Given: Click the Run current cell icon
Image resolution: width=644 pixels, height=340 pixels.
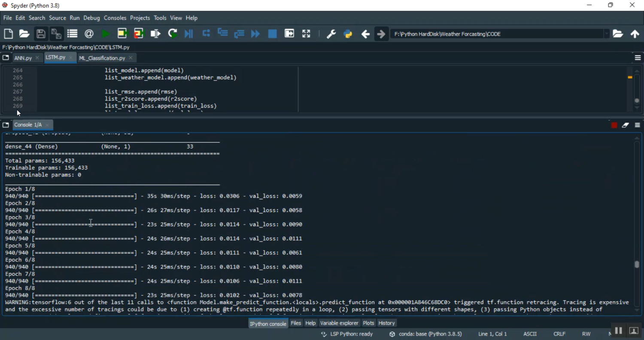Looking at the screenshot, I should point(122,34).
